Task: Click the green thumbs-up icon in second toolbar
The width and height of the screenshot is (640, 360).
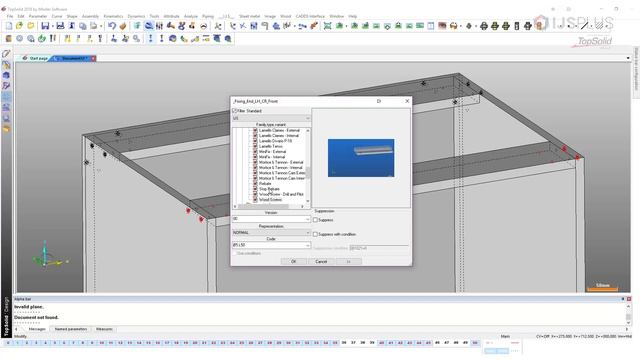Action: 41,38
